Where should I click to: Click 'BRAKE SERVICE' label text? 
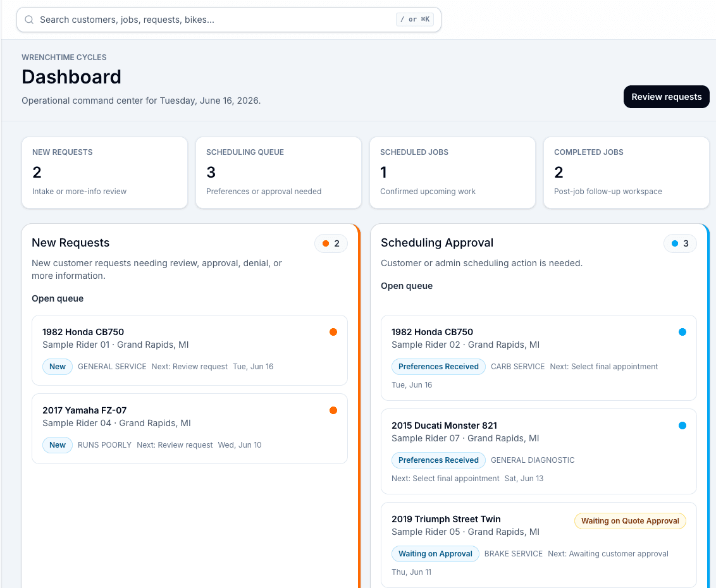[x=514, y=554]
